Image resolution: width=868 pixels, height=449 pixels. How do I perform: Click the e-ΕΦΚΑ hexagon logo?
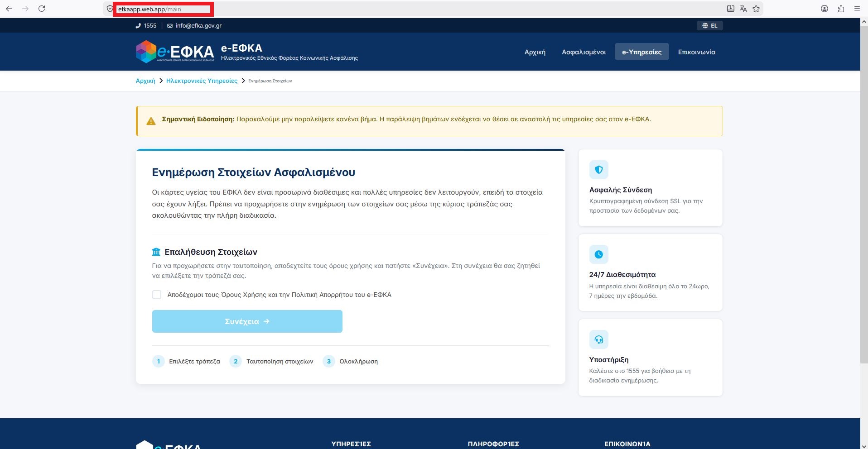(146, 52)
